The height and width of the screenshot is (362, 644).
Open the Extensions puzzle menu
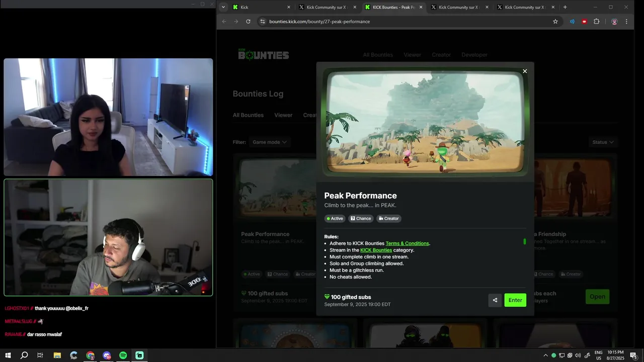597,22
